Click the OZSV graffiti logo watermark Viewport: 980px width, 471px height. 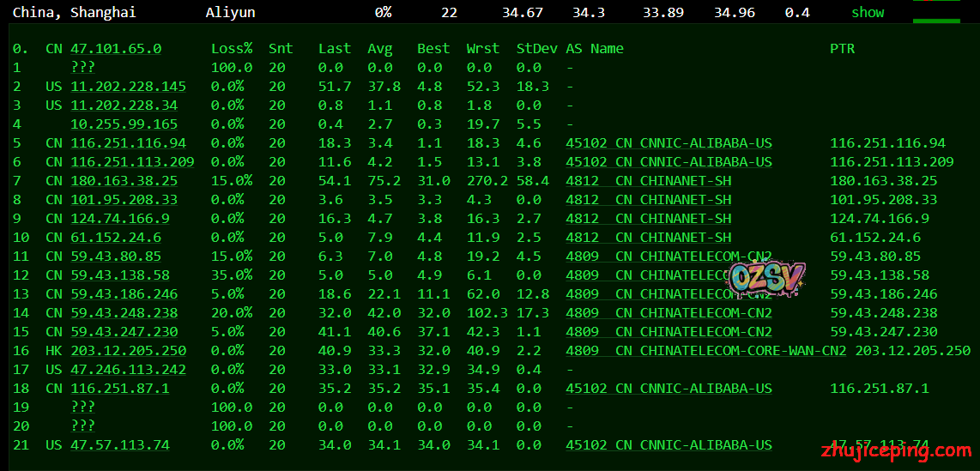click(x=765, y=275)
